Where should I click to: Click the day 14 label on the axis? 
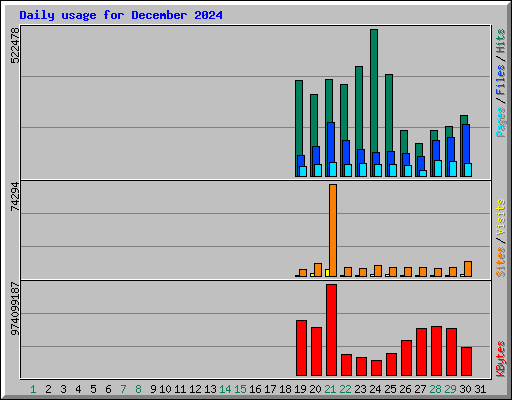coord(225,389)
